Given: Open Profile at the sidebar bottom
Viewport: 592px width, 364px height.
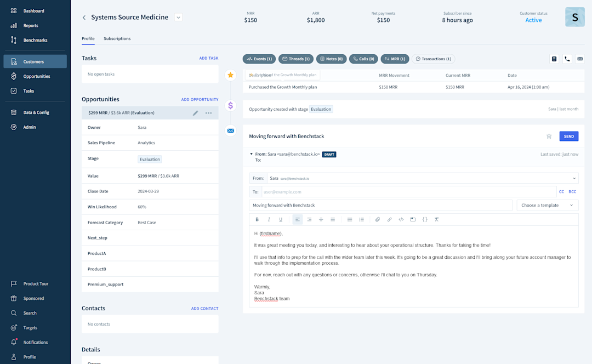Looking at the screenshot, I should click(x=29, y=357).
